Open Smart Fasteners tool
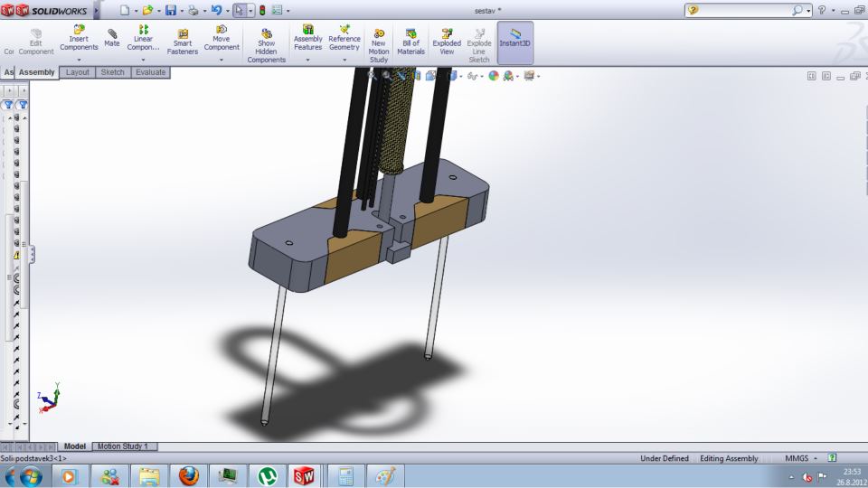This screenshot has height=488, width=868. (182, 37)
